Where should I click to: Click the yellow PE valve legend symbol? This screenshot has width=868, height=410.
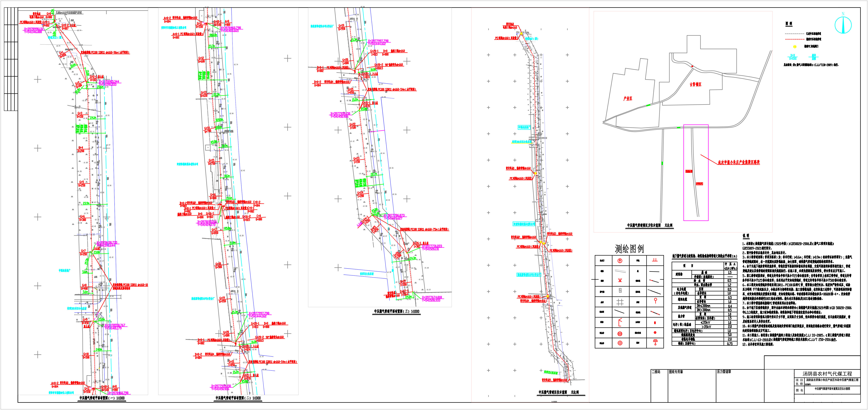pyautogui.click(x=795, y=47)
